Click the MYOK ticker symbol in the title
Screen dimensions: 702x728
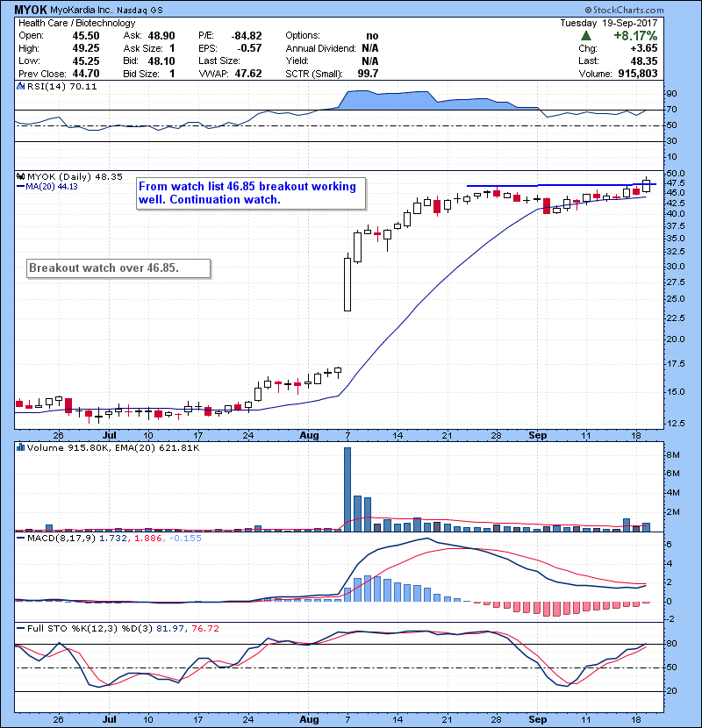[x=30, y=10]
